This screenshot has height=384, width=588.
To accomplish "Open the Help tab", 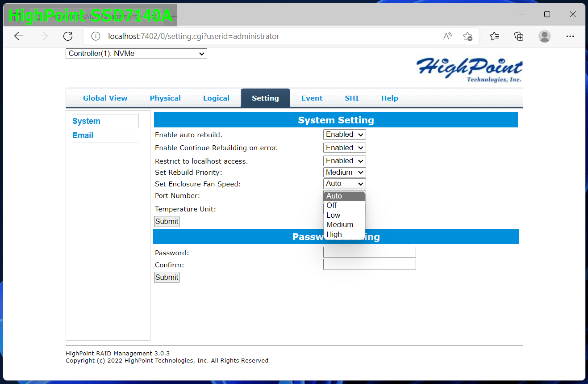I will pyautogui.click(x=390, y=98).
